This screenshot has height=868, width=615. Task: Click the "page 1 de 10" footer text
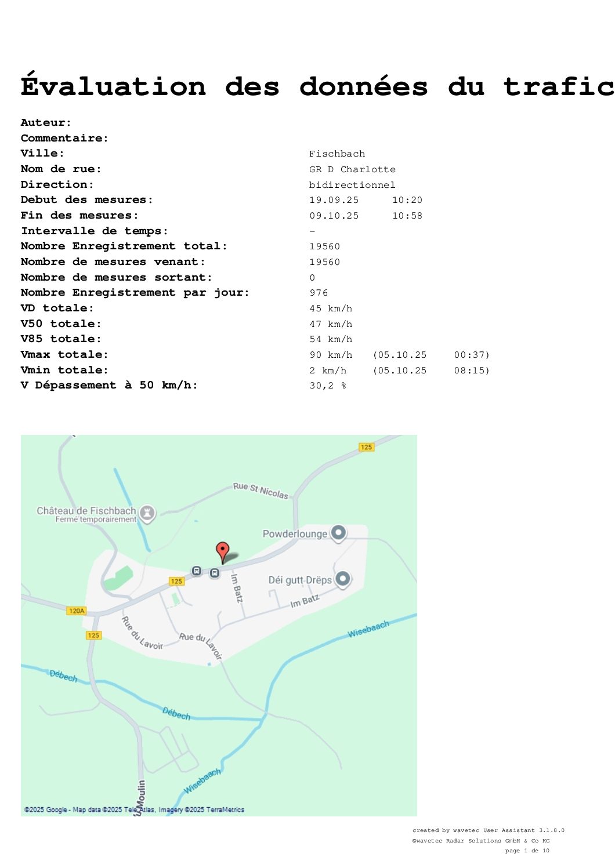(x=527, y=851)
